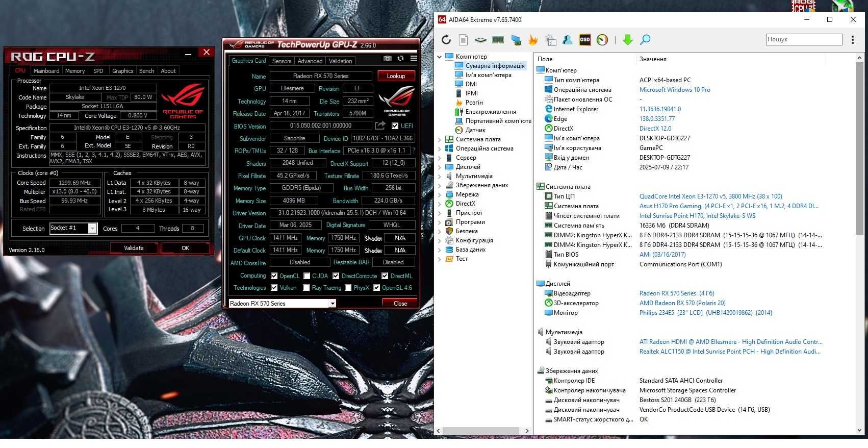Toggle the DirectCompute checkbox in GPU-Z
This screenshot has height=448, width=868.
tap(336, 276)
